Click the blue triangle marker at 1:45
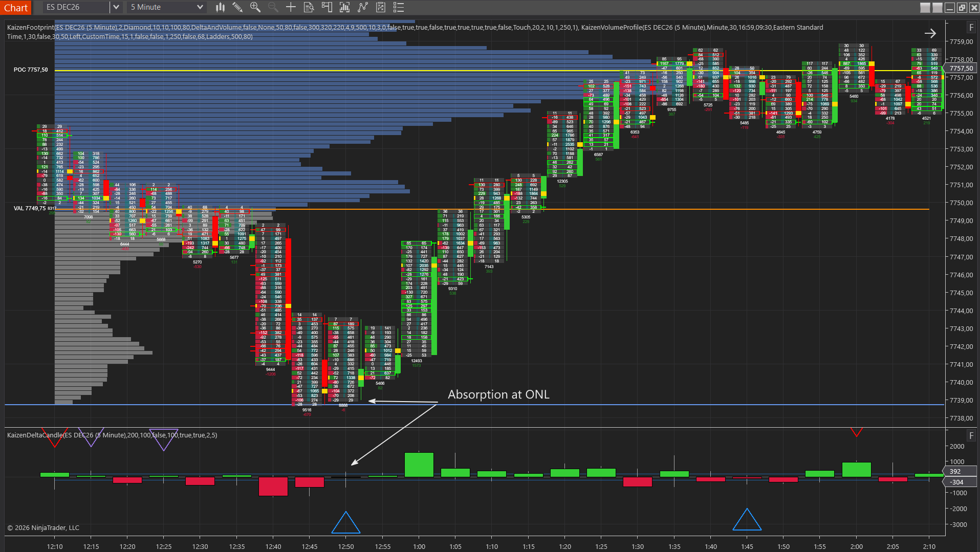 [747, 519]
